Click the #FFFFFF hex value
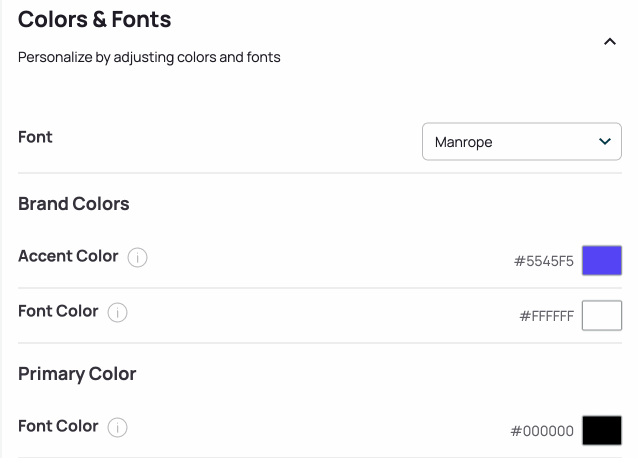 [x=546, y=316]
